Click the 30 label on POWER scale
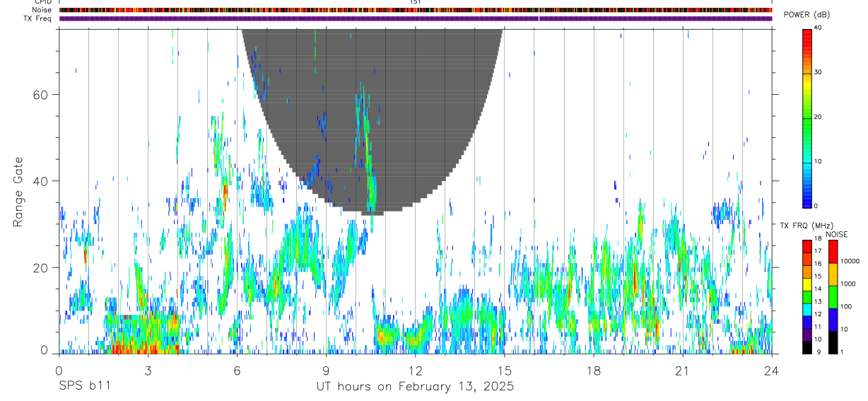 click(818, 72)
